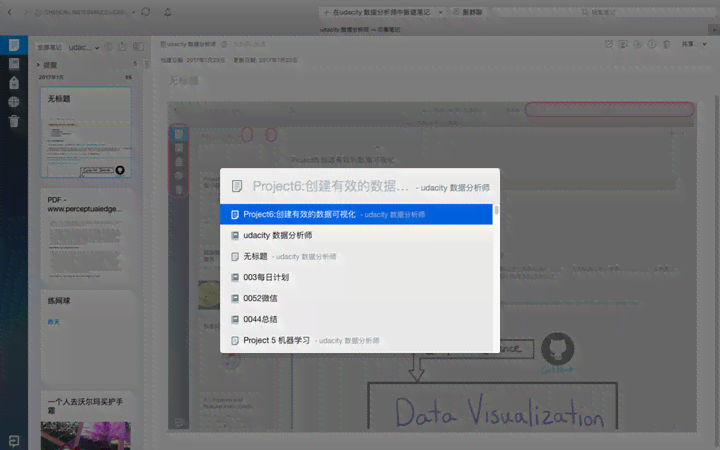The image size is (720, 450).
Task: Open the 一个人去沃尔玛买护手霜 note card
Action: tap(86, 420)
